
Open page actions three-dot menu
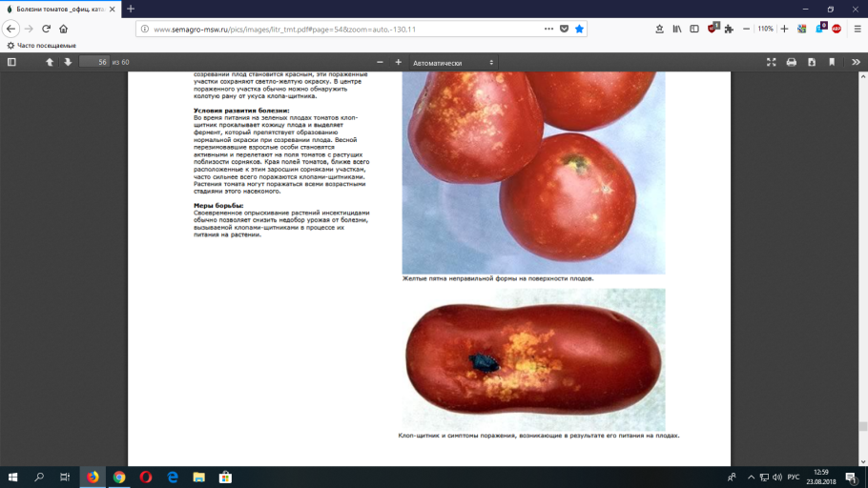tap(548, 29)
